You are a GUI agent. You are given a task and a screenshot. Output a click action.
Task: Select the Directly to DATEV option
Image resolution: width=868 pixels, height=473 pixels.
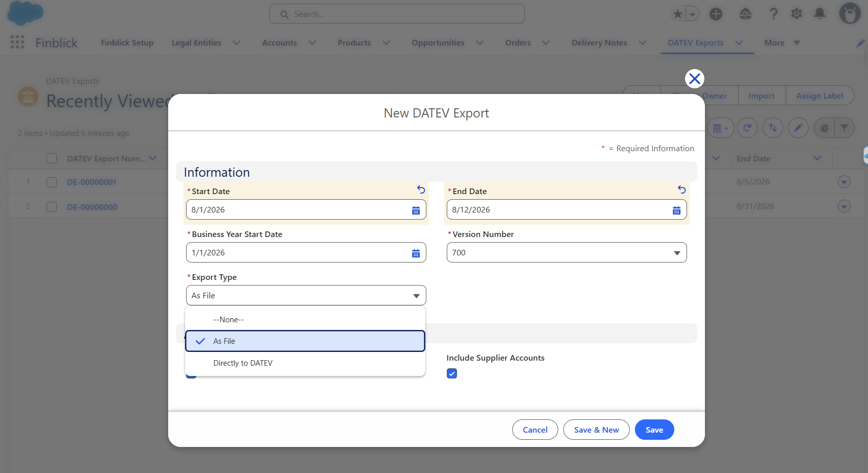[305, 363]
